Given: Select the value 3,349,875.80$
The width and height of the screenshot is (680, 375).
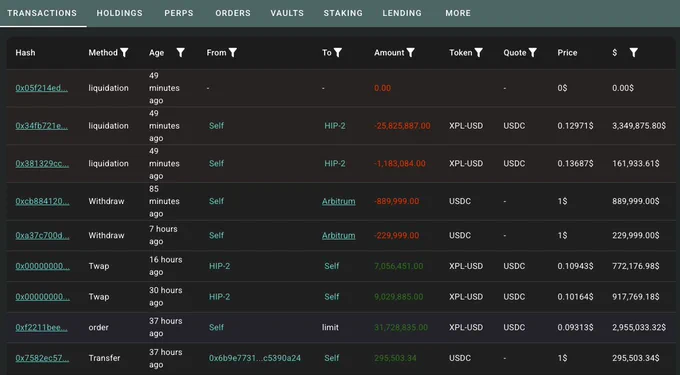Looking at the screenshot, I should coord(639,126).
